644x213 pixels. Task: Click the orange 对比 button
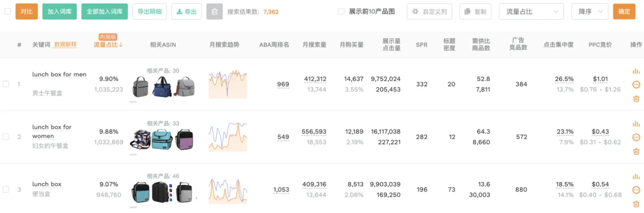coord(26,11)
